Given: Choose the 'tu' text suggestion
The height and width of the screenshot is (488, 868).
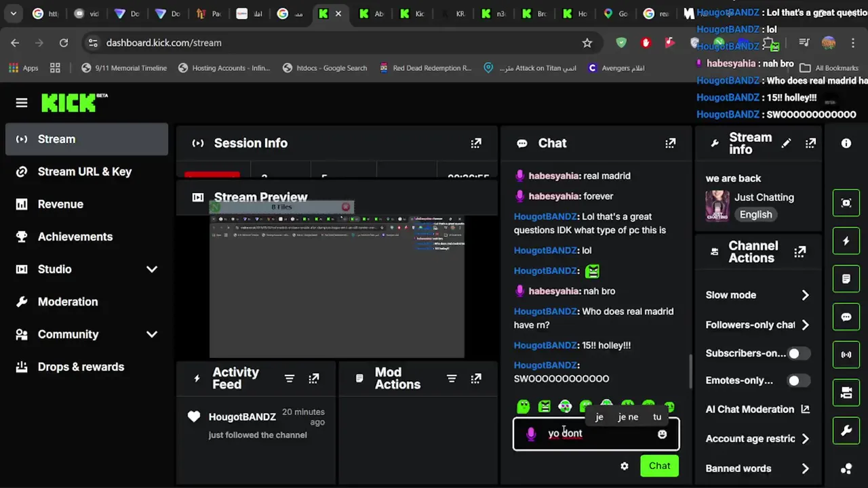Looking at the screenshot, I should (x=657, y=417).
